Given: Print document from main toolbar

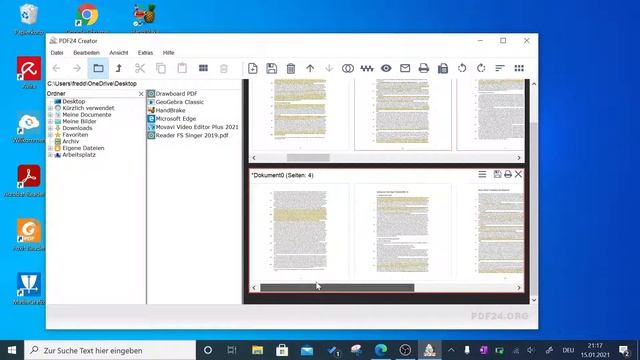Looking at the screenshot, I should [424, 68].
